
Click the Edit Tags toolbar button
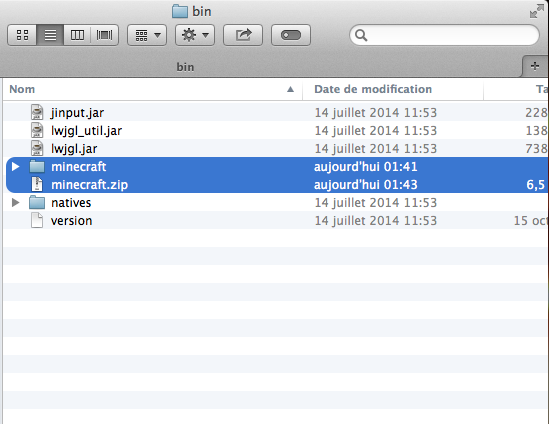click(x=291, y=35)
